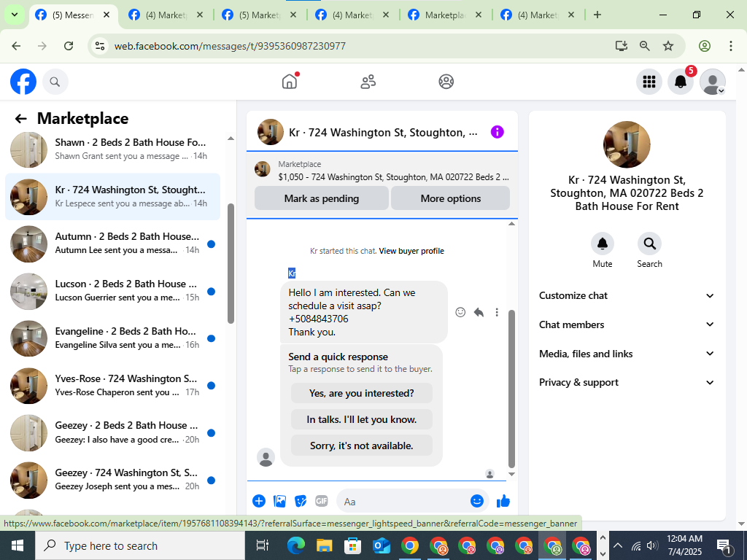The height and width of the screenshot is (560, 747).
Task: Open Geezey 2 Beds 2 Bath conversation
Action: (x=113, y=432)
